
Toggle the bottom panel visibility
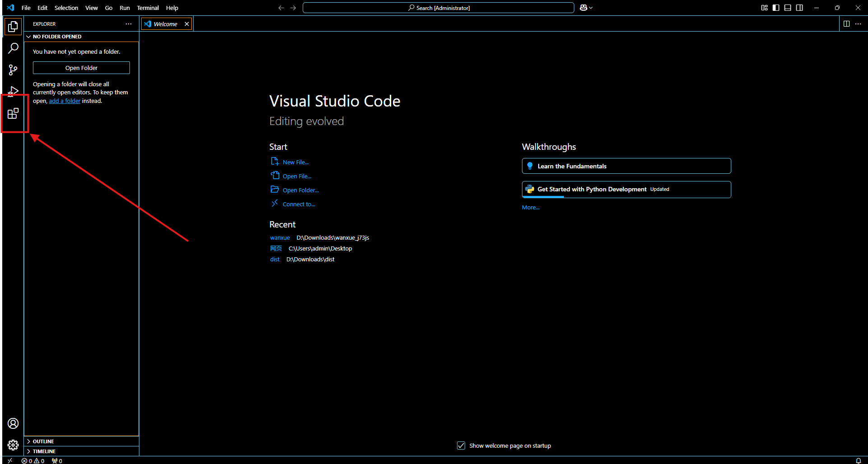pos(788,8)
